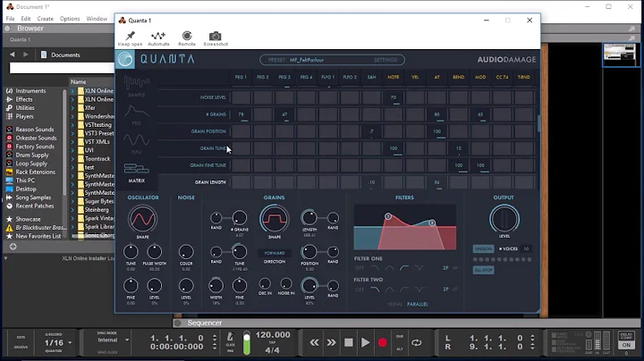Image resolution: width=644 pixels, height=361 pixels.
Task: Switch filter routing to PARALLEL
Action: click(418, 305)
